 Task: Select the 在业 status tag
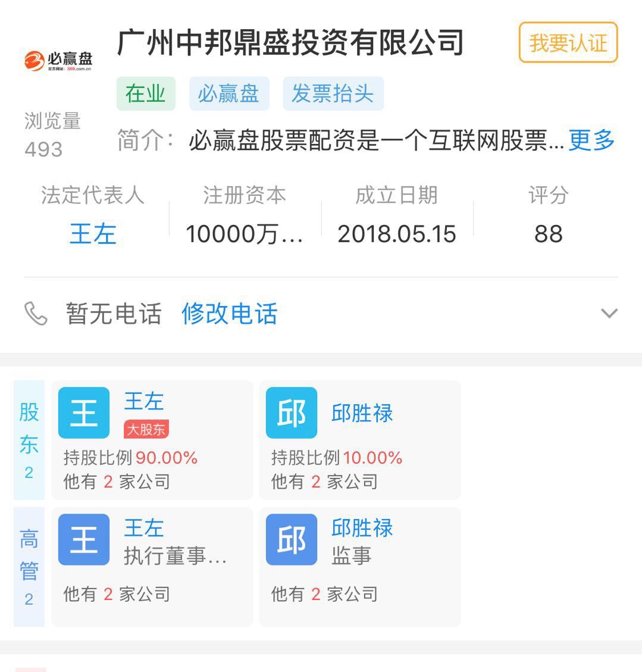coord(145,93)
